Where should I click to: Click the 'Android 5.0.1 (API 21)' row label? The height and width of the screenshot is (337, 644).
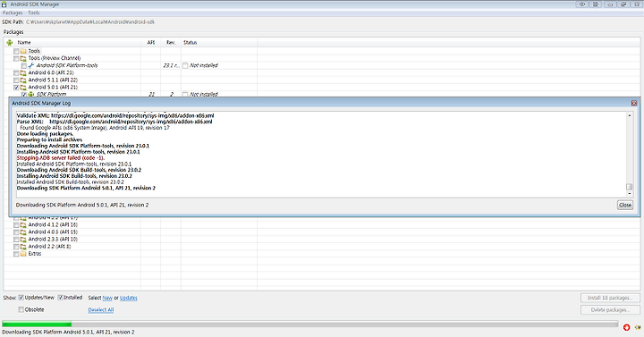click(x=53, y=88)
